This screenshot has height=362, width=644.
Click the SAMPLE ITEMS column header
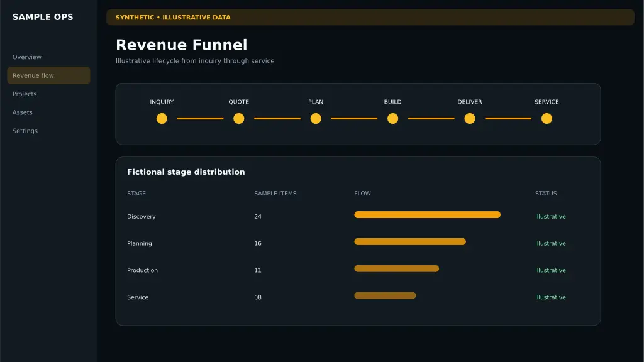275,194
